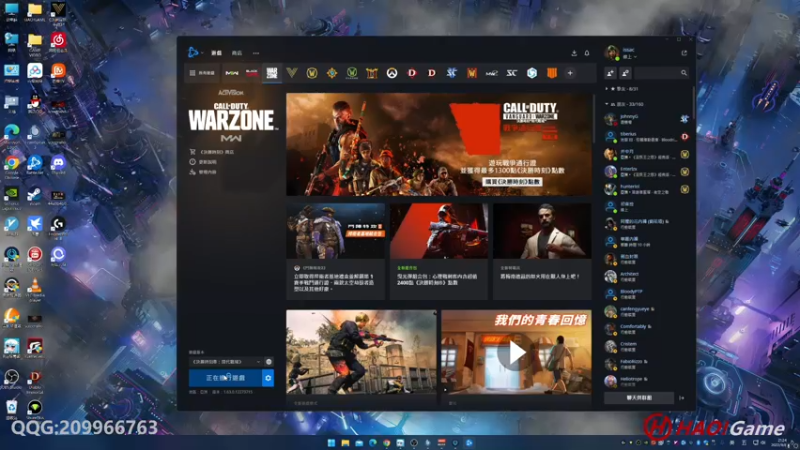Open the red soldier bundle news card
Viewport: 800px width, 450px height.
coord(439,252)
